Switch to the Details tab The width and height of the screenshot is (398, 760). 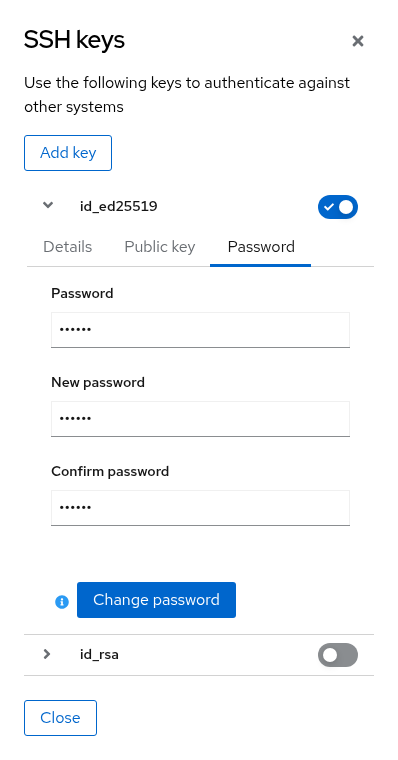point(67,247)
